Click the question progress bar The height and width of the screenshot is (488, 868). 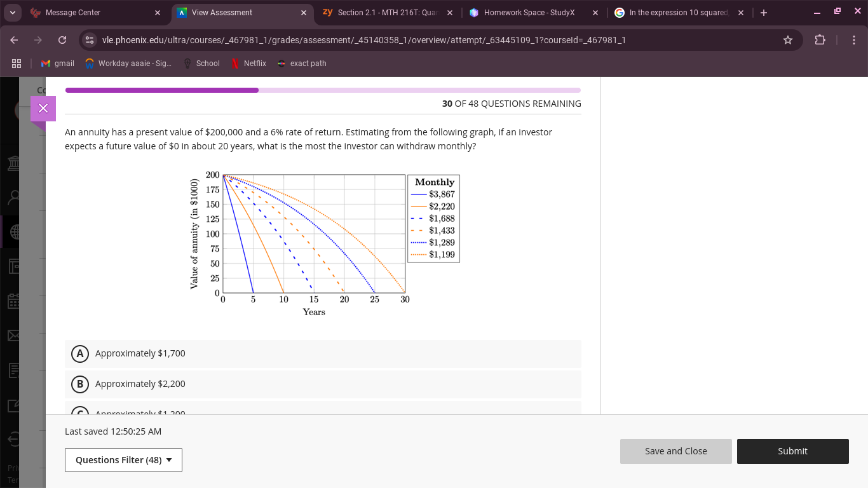[x=323, y=90]
